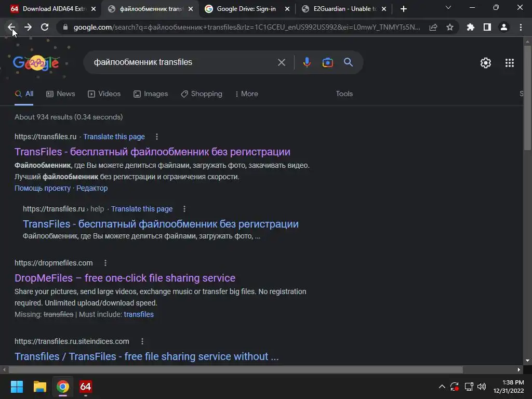
Task: Close the Download AIDA64 tab
Action: [x=94, y=9]
